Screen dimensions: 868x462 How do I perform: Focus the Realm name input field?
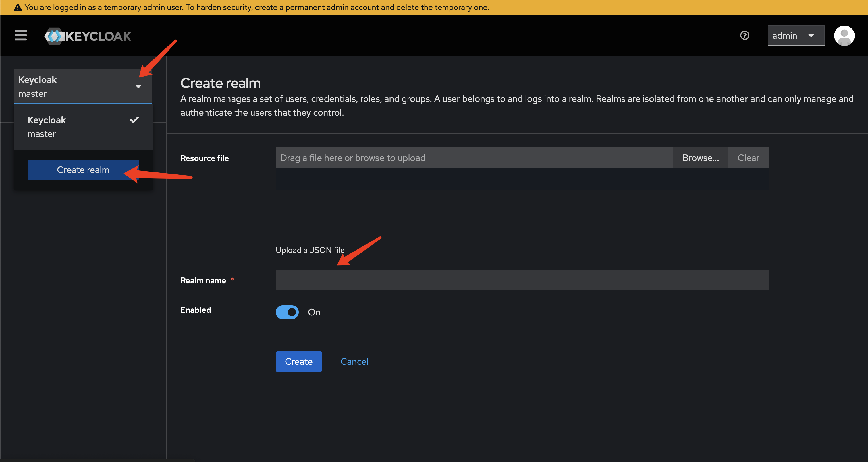tap(522, 280)
